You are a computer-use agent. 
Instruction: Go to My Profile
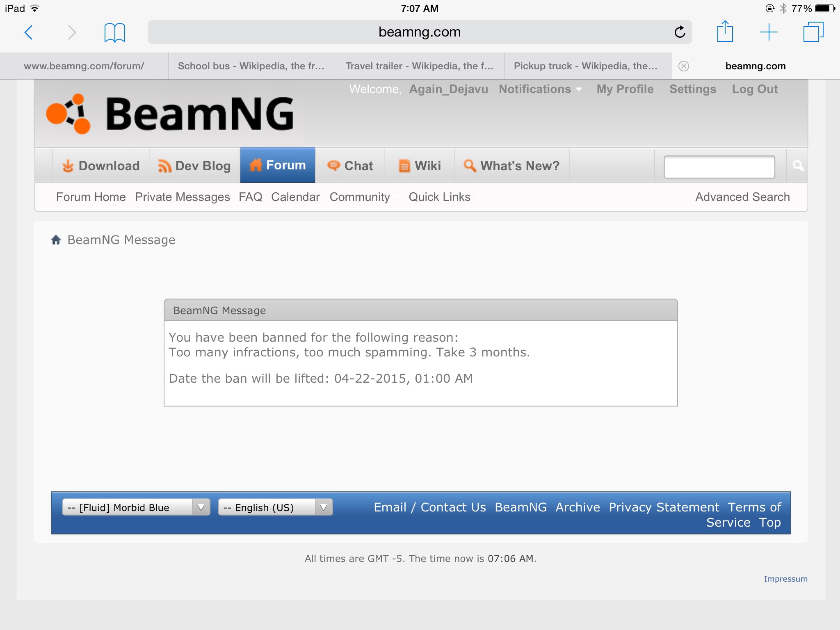click(x=625, y=89)
